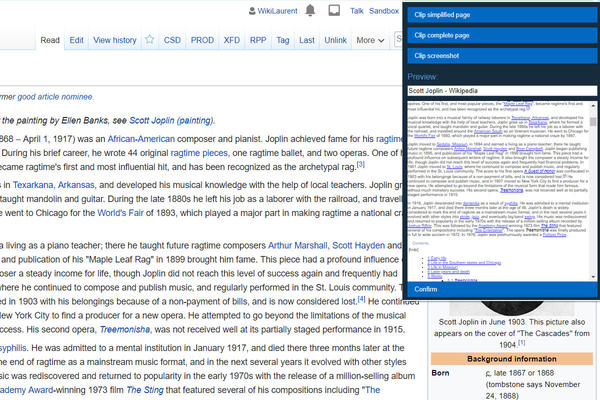This screenshot has width=600, height=400.
Task: Open the notices tray icon
Action: tap(335, 12)
